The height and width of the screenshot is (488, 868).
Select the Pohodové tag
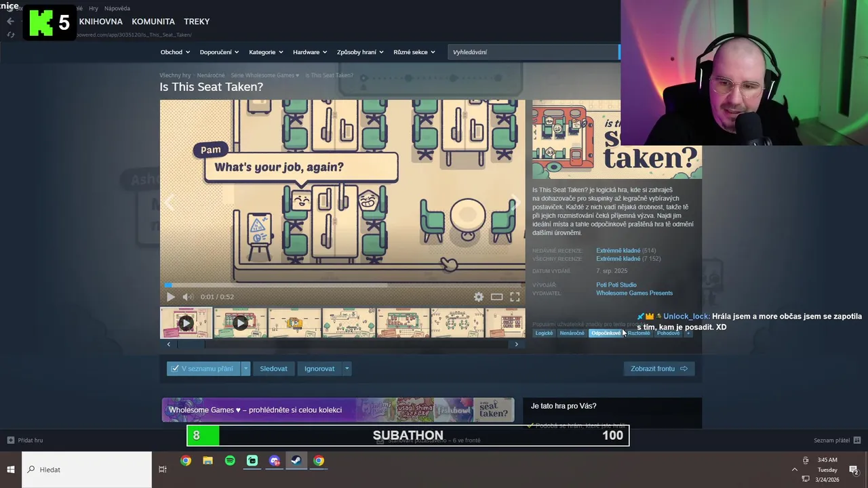pyautogui.click(x=668, y=333)
